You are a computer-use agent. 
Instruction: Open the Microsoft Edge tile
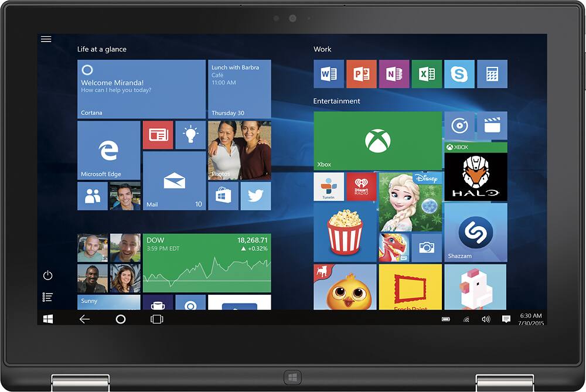pyautogui.click(x=109, y=151)
